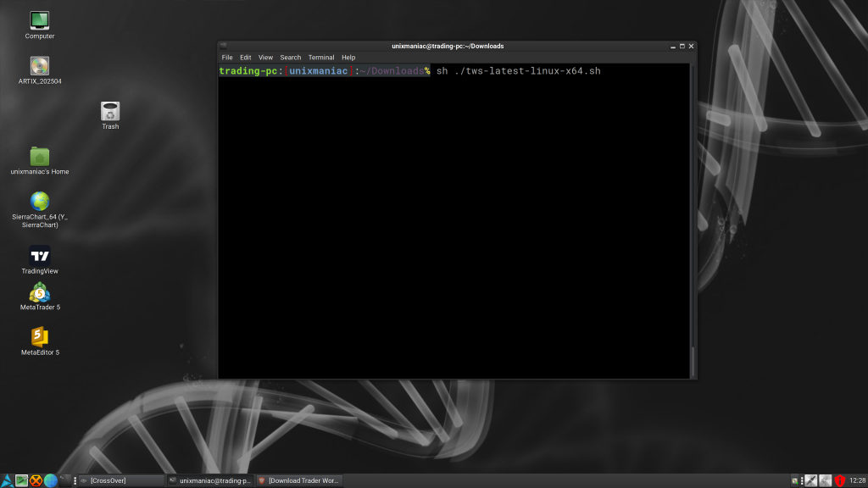Open the File menu of the terminal

pyautogui.click(x=226, y=57)
